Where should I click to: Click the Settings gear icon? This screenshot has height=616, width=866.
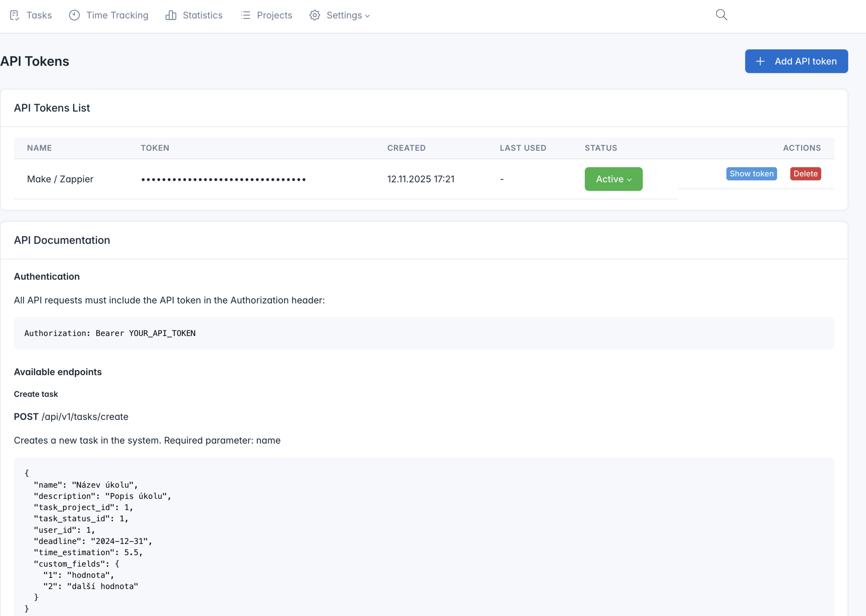pos(315,15)
